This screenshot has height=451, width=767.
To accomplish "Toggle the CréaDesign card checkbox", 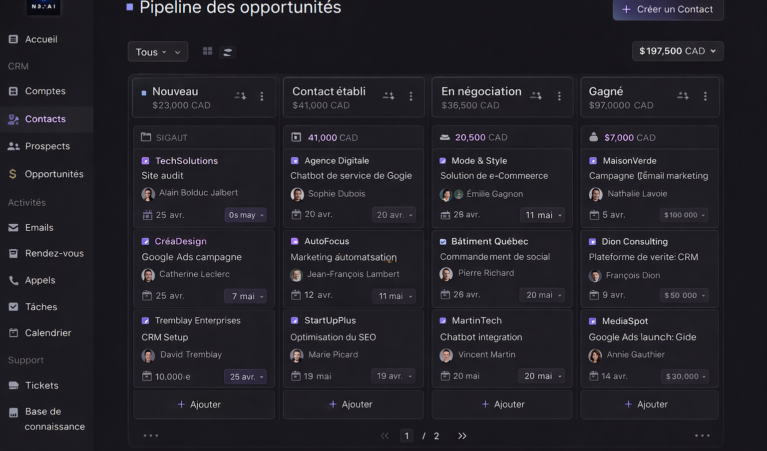I will click(x=145, y=241).
